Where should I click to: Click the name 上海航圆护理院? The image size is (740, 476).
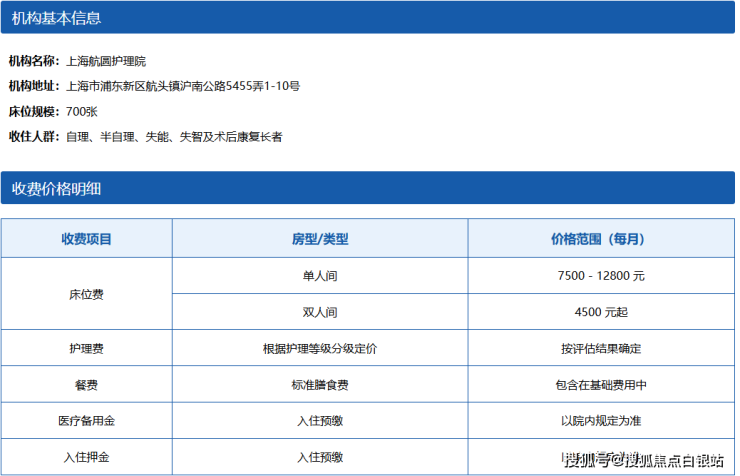(x=106, y=61)
